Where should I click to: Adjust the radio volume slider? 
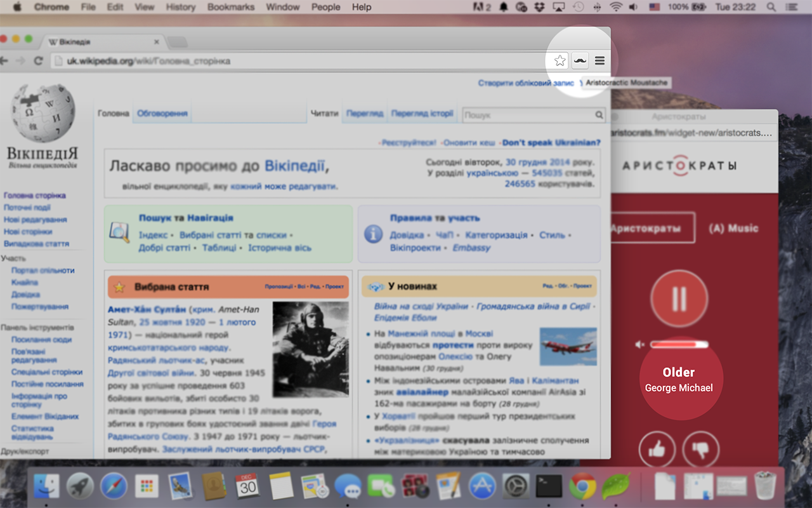(678, 345)
